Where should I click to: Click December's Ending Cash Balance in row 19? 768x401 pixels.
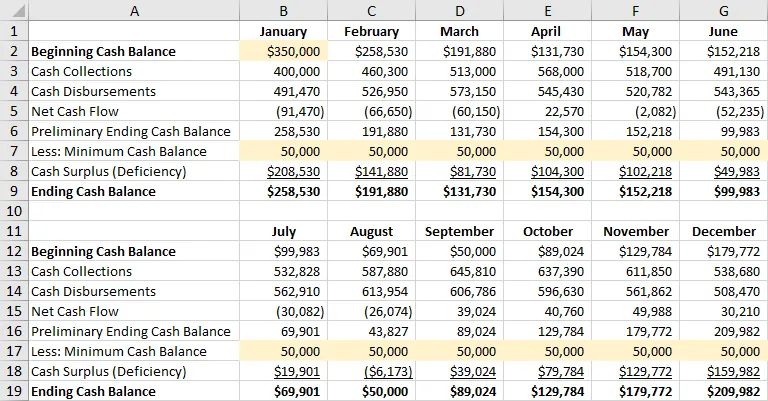[x=723, y=391]
